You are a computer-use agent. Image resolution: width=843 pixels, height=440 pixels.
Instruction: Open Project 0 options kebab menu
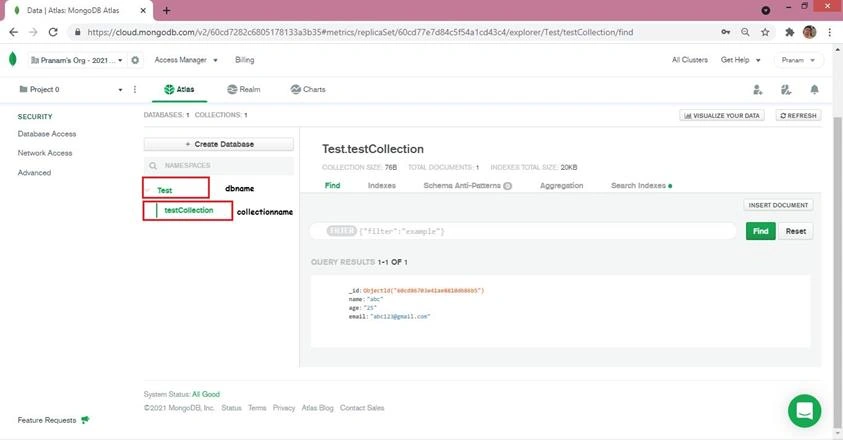coord(135,89)
